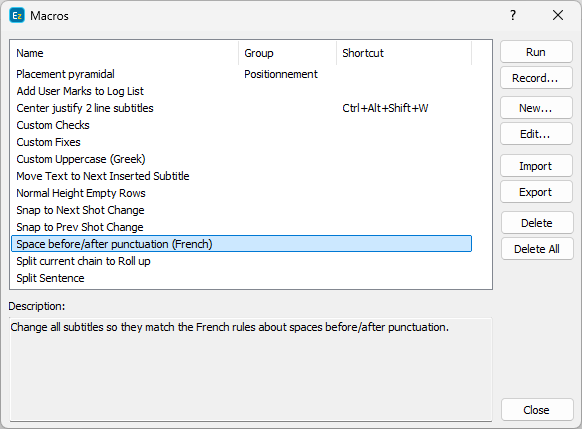Image resolution: width=582 pixels, height=429 pixels.
Task: Delete the selected macro
Action: click(x=537, y=223)
